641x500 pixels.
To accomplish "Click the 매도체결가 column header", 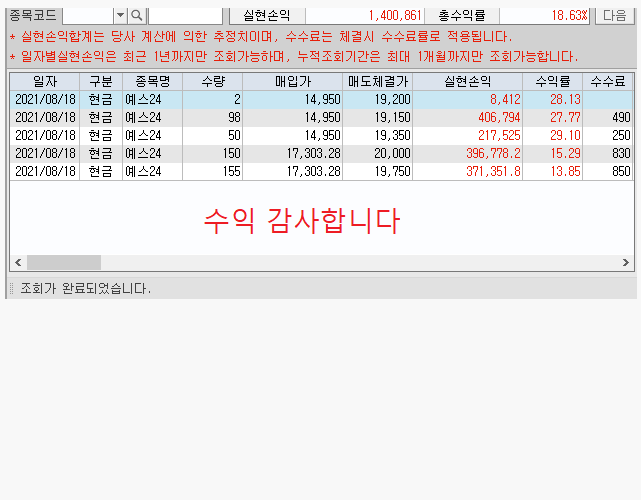I will click(x=377, y=82).
